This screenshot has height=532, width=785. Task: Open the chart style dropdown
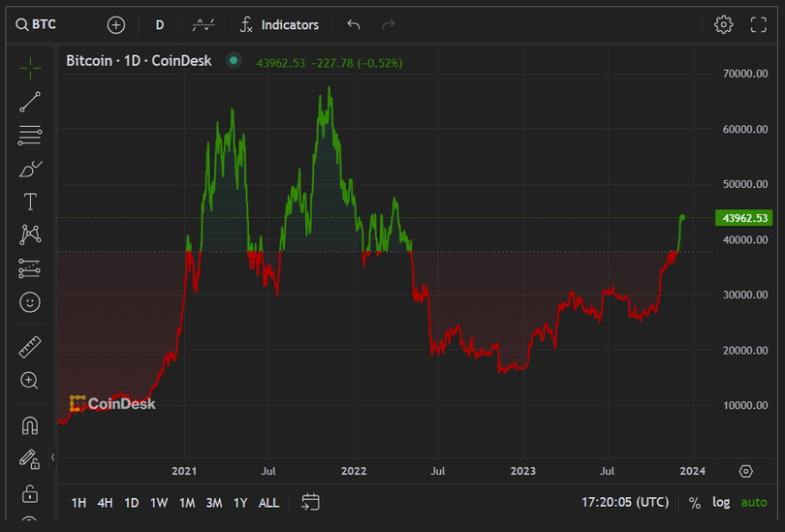[204, 24]
